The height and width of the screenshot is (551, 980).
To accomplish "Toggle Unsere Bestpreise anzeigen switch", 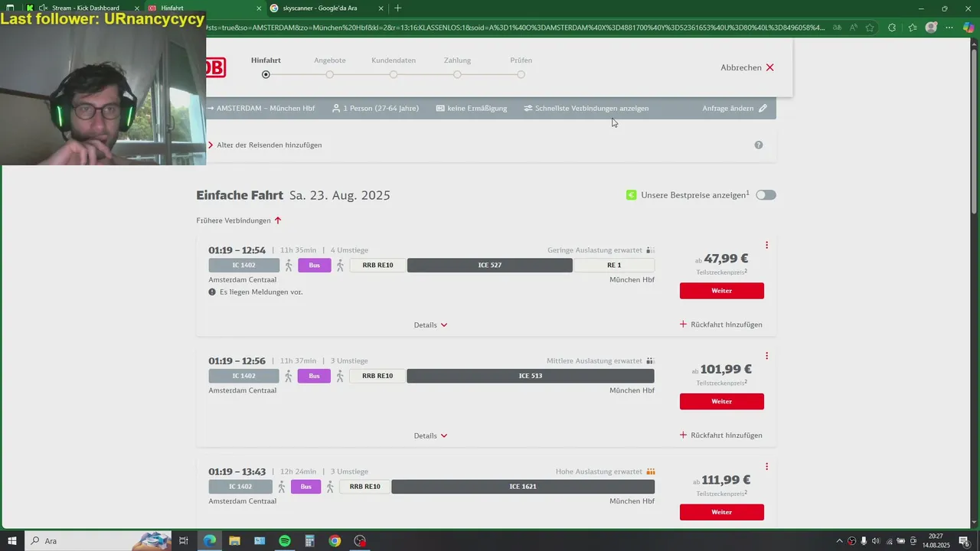I will [766, 195].
